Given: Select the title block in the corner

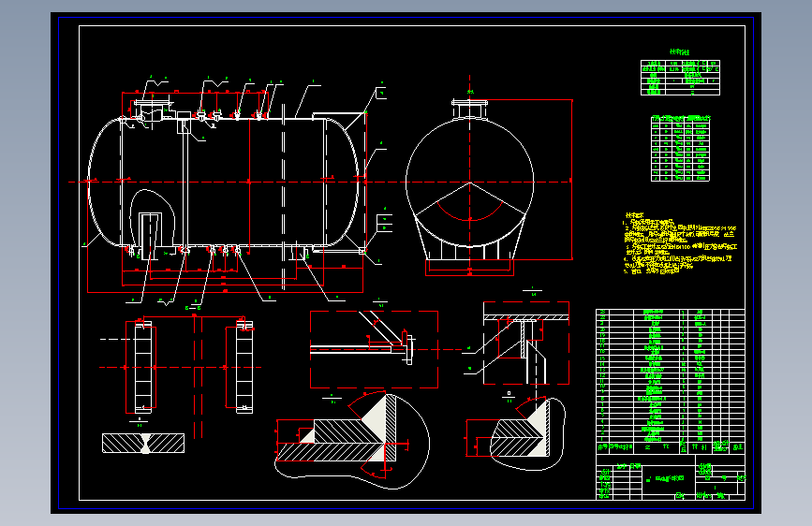Looking at the screenshot, I should click(x=670, y=477).
